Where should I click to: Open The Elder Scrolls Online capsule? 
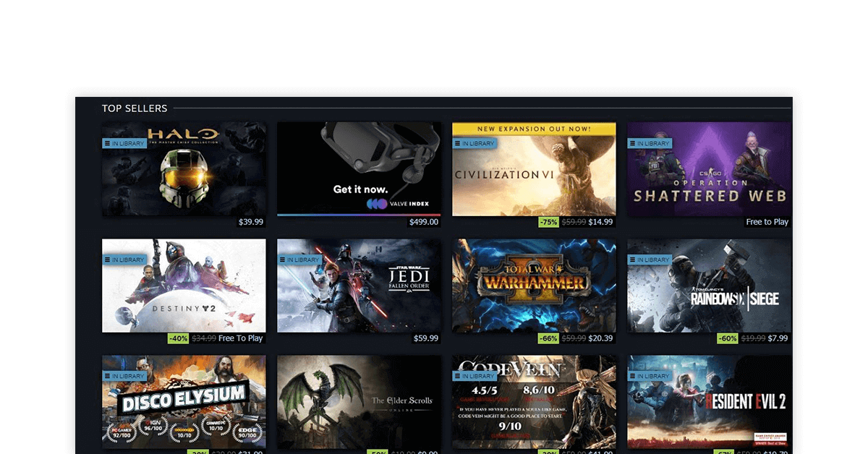click(x=359, y=402)
